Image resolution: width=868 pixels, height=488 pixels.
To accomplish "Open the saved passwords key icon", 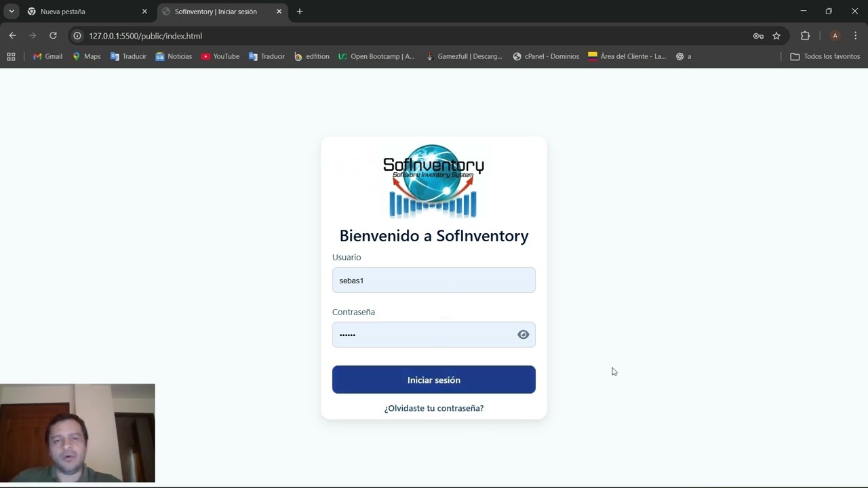I will pyautogui.click(x=758, y=36).
